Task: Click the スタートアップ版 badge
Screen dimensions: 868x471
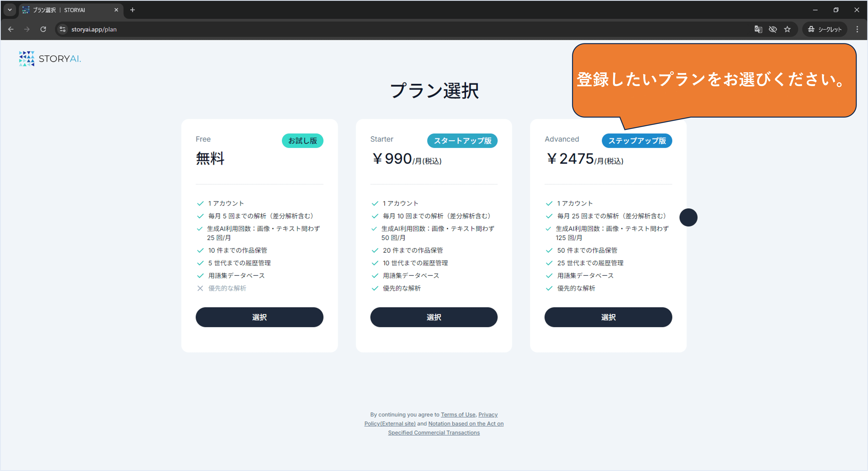Action: point(462,141)
